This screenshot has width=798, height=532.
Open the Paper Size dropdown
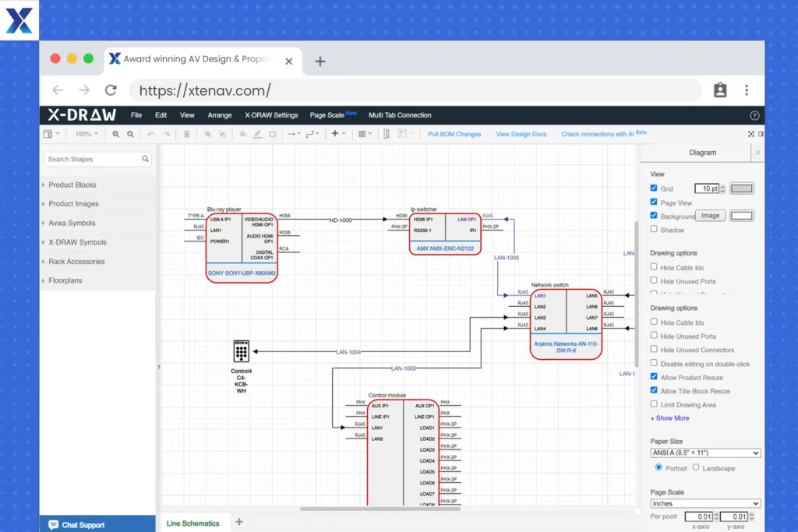tap(705, 453)
